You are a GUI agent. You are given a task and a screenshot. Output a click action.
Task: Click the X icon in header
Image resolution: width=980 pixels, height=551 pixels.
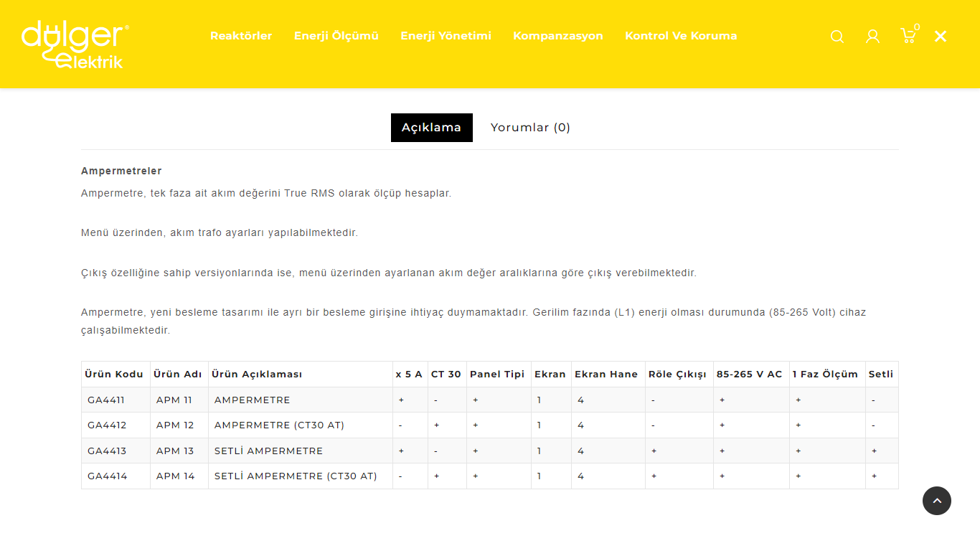(x=941, y=37)
